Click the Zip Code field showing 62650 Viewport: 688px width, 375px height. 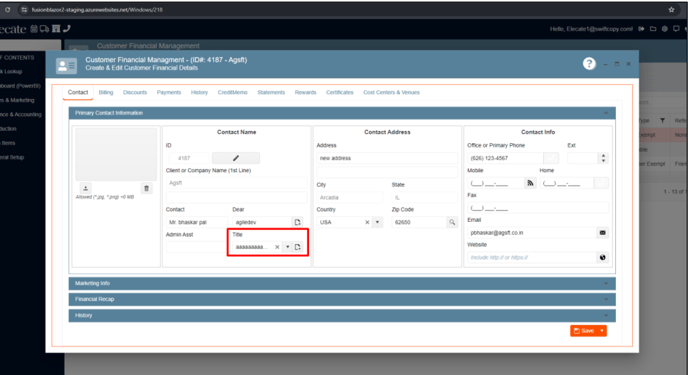click(x=419, y=222)
